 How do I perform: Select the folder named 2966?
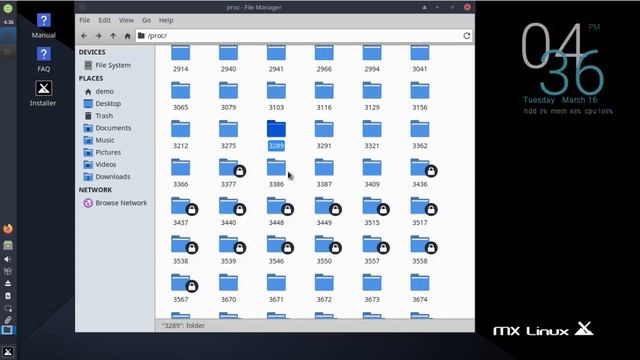pos(324,58)
